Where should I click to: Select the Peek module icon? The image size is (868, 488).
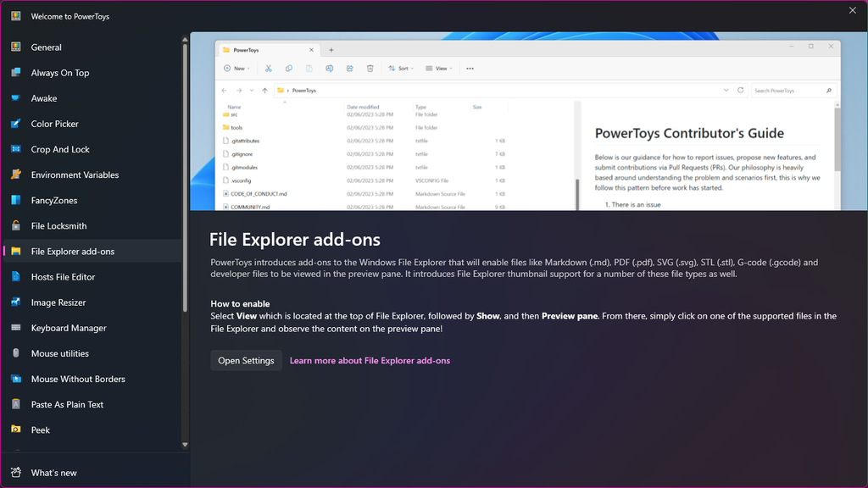pyautogui.click(x=16, y=430)
